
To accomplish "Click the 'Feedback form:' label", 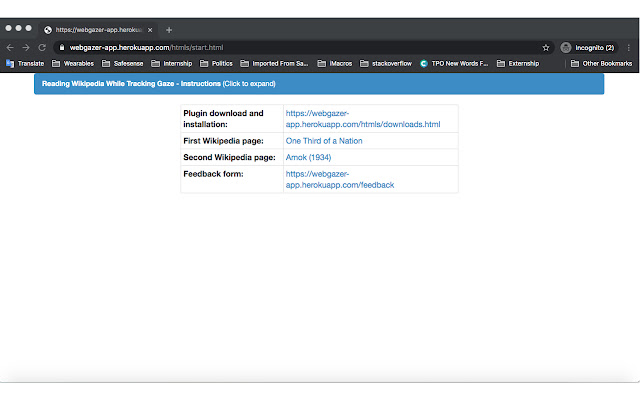I will [213, 174].
